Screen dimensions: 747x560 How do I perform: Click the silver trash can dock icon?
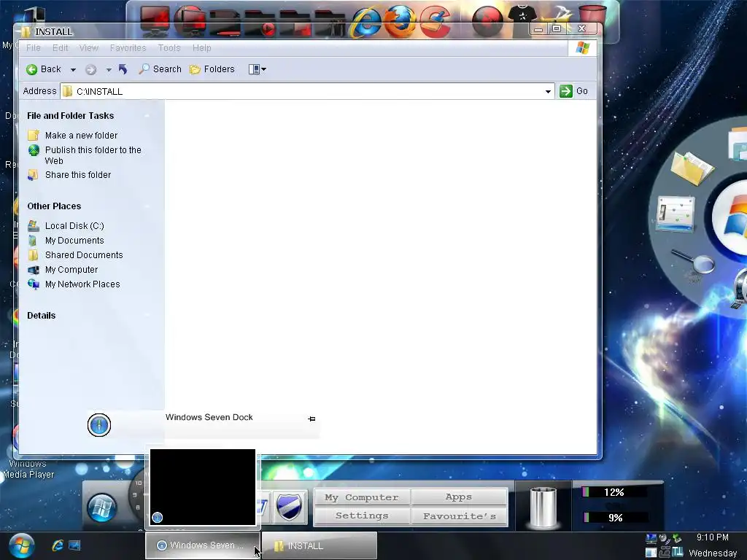(543, 507)
